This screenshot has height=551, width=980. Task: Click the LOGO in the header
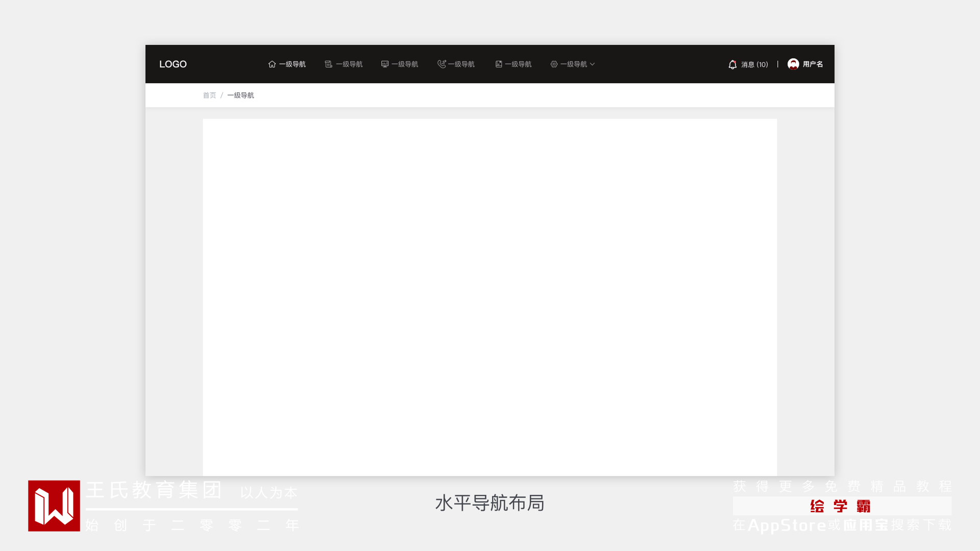point(173,64)
